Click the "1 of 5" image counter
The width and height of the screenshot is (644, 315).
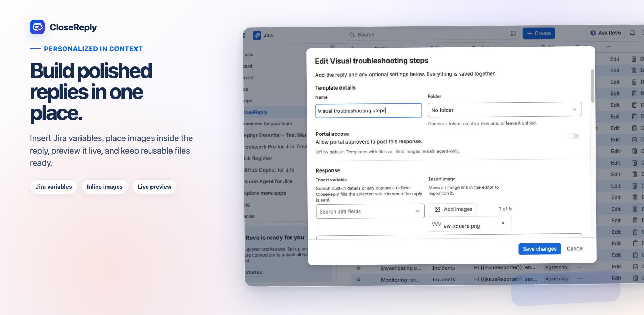point(505,209)
